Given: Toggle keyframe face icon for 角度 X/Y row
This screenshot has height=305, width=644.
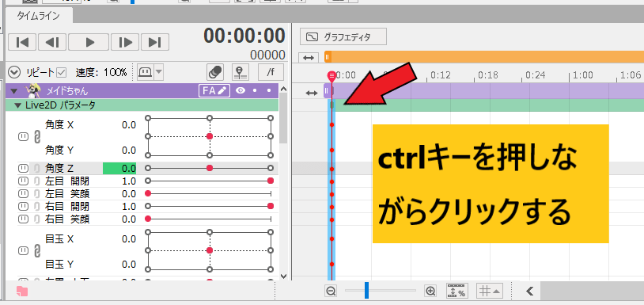Looking at the screenshot, I should click(24, 137).
